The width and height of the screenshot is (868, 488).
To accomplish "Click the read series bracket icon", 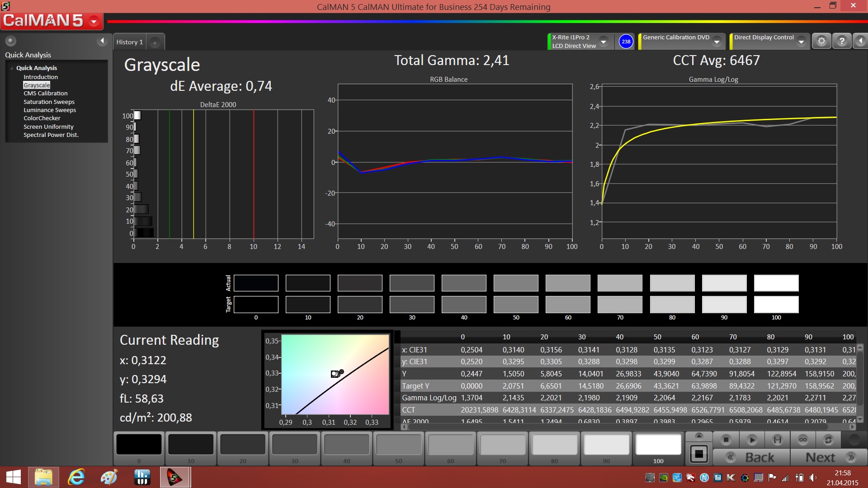I will (777, 440).
